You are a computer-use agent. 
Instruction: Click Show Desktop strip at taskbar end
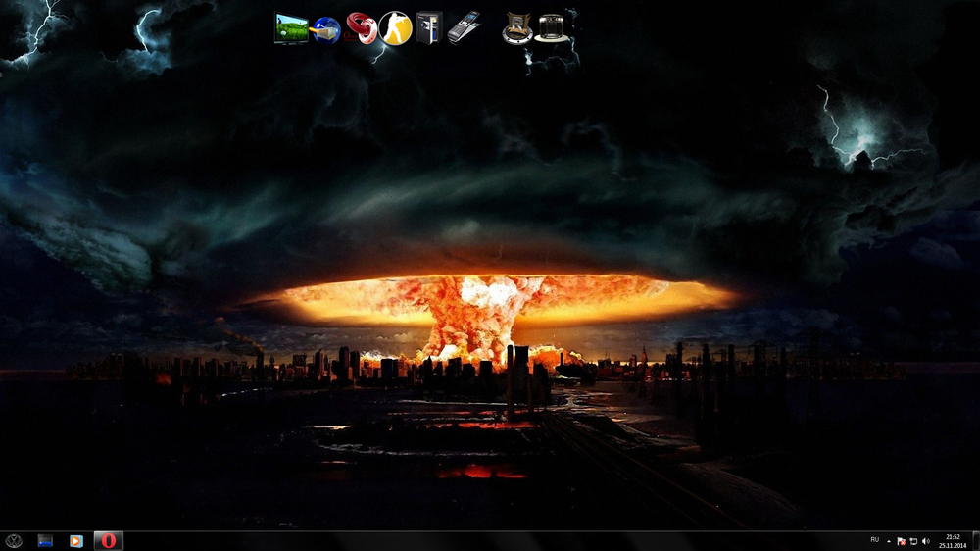click(976, 540)
